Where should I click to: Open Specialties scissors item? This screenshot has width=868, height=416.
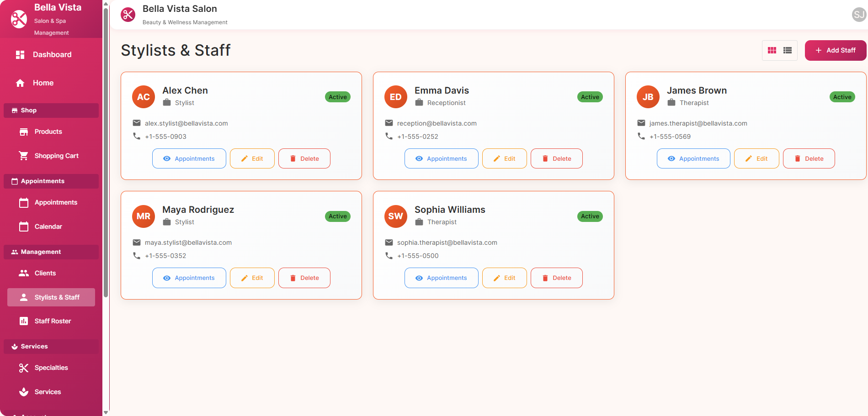click(51, 368)
